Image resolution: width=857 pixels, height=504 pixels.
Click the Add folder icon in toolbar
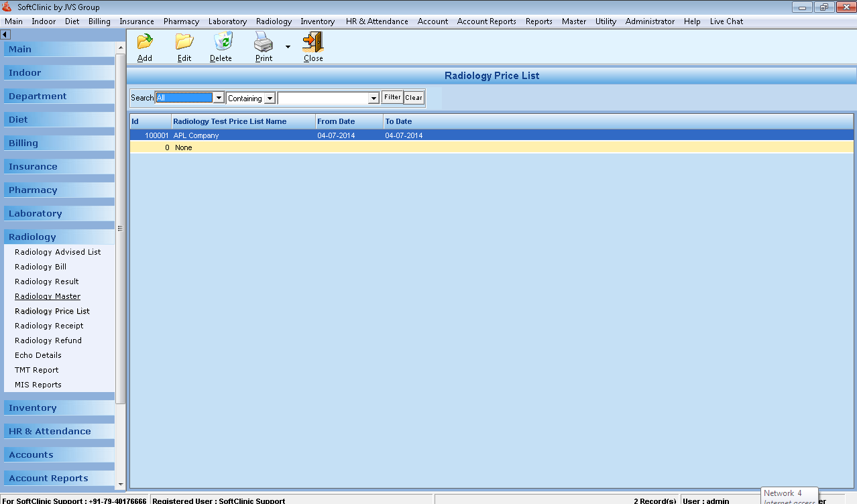click(144, 42)
